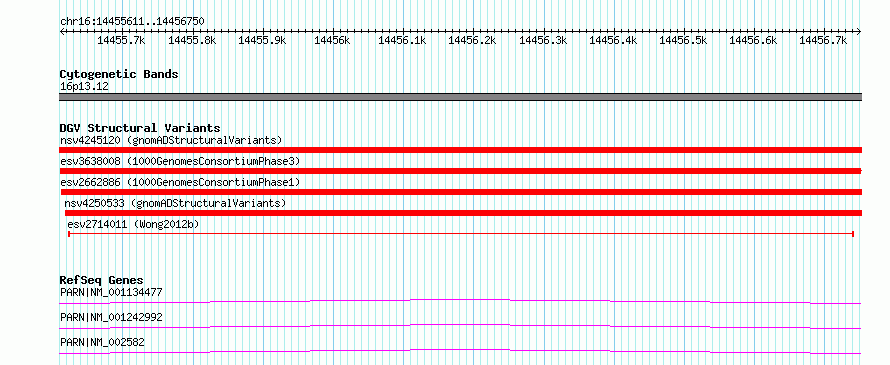Viewport: 890px width, 365px height.
Task: Select the esv2714011 Wong2012b label
Action: [x=133, y=224]
